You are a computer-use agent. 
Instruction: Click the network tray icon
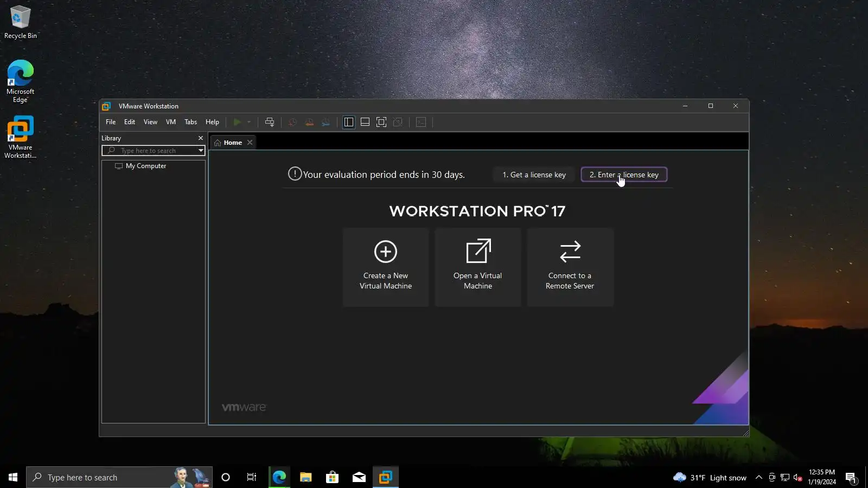(x=785, y=477)
